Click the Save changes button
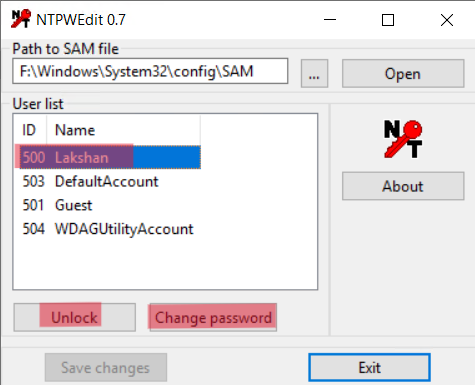The width and height of the screenshot is (475, 385). (x=106, y=368)
